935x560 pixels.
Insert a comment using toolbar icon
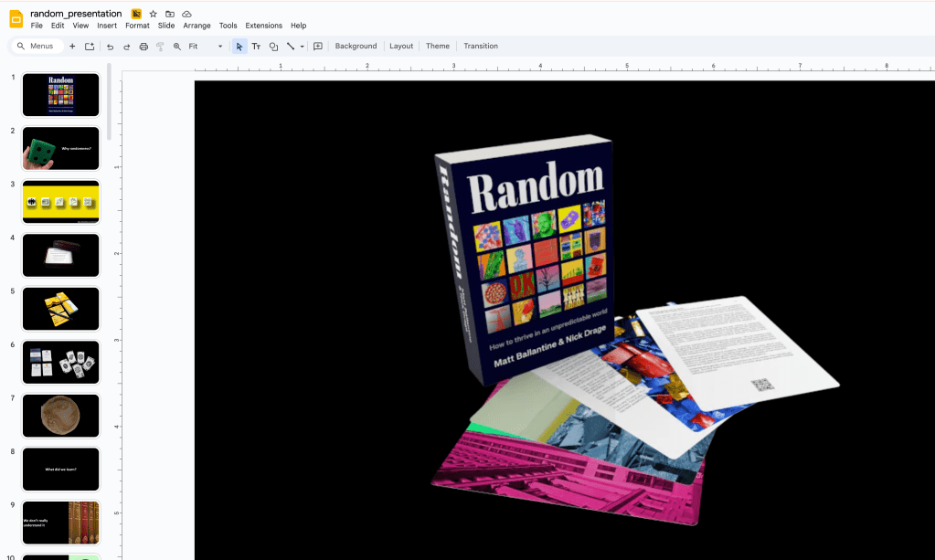(x=318, y=46)
